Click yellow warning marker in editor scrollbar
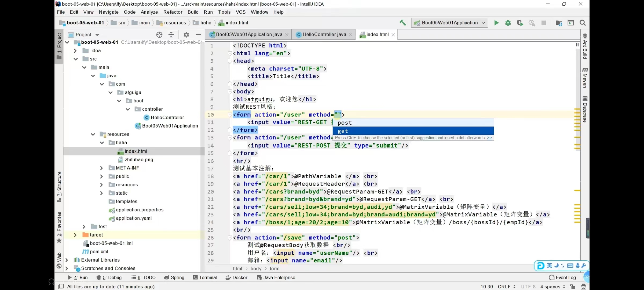 pos(577,191)
